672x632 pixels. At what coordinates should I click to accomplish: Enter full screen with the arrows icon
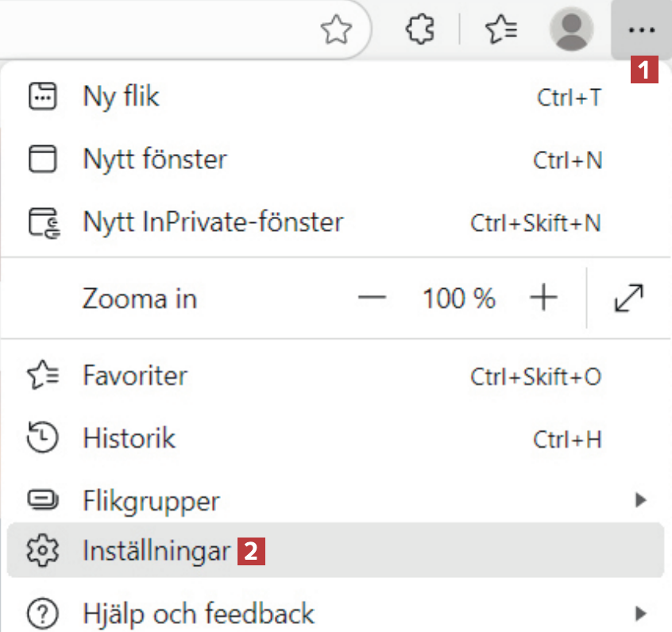tap(629, 299)
